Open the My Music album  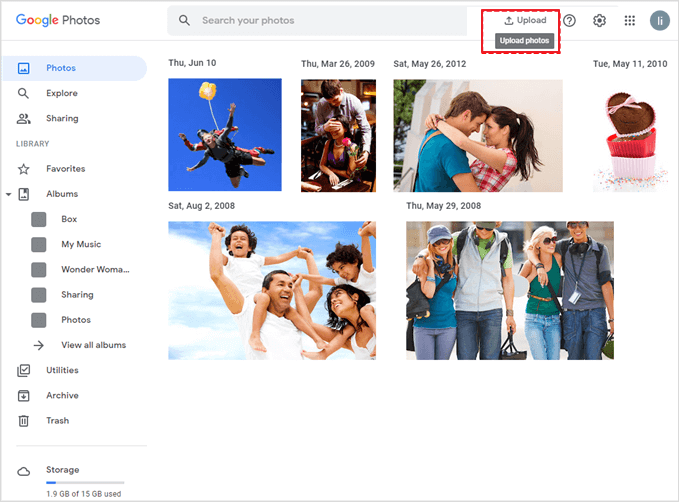pyautogui.click(x=80, y=244)
